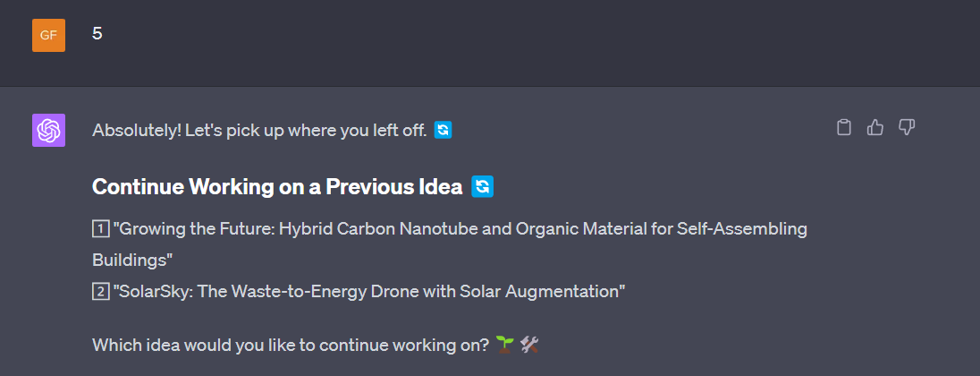Viewport: 980px width, 376px height.
Task: Click the refresh emoji beside the heading
Action: (483, 187)
